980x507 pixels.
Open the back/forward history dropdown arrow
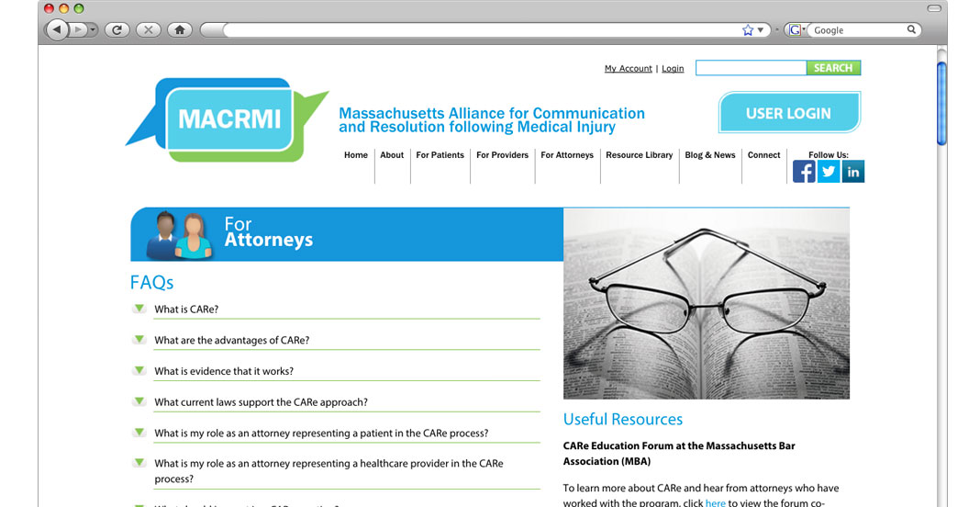pyautogui.click(x=93, y=29)
